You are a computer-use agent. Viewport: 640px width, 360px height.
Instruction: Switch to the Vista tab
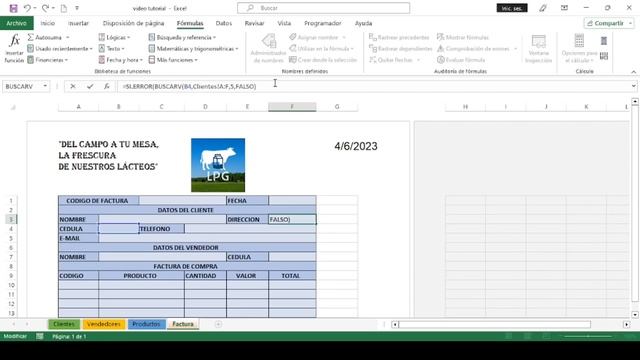tap(284, 23)
